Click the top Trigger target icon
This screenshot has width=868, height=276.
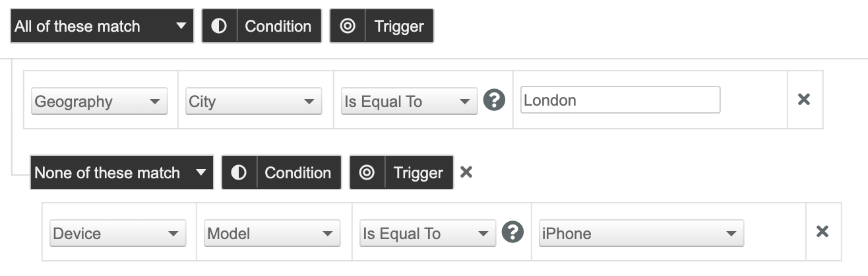(x=348, y=26)
